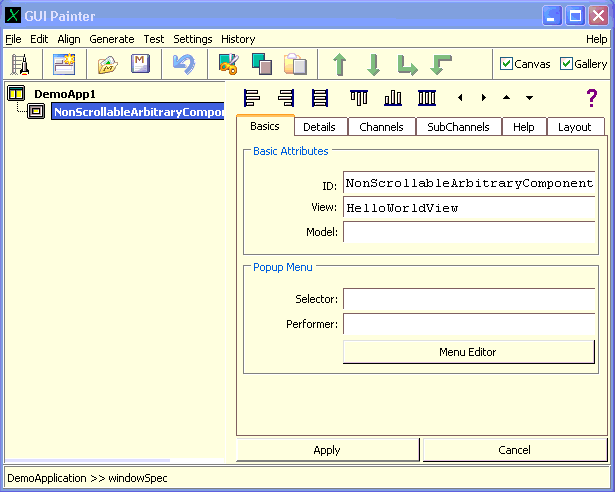The image size is (615, 492).
Task: Click the Cancel button
Action: (515, 450)
